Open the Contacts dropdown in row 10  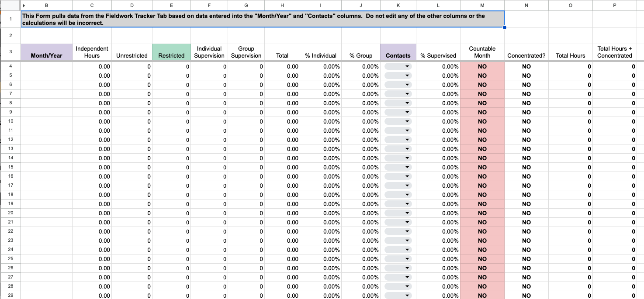click(408, 121)
